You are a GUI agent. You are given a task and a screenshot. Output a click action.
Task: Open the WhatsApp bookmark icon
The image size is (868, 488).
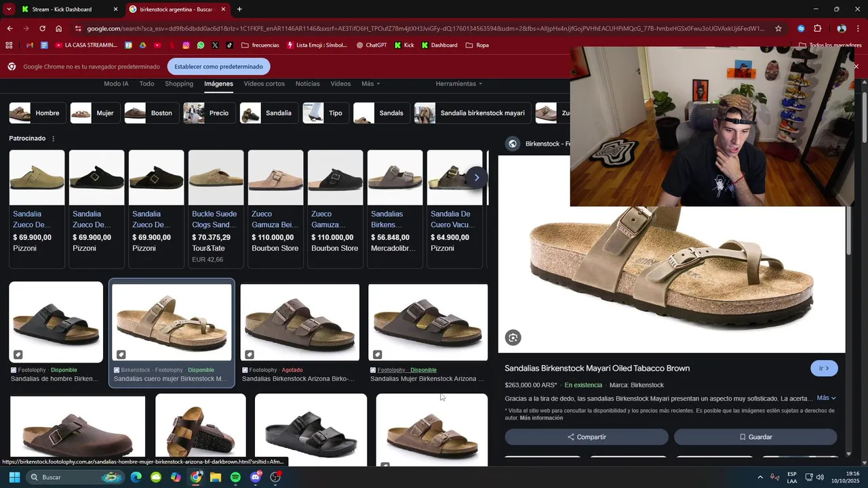coord(201,45)
